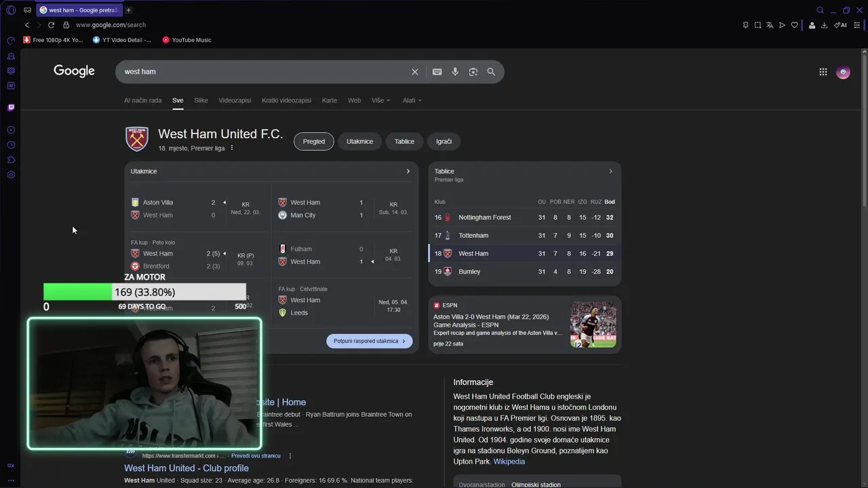This screenshot has height=488, width=868.
Task: Open more options next to Premier liga
Action: (x=232, y=148)
